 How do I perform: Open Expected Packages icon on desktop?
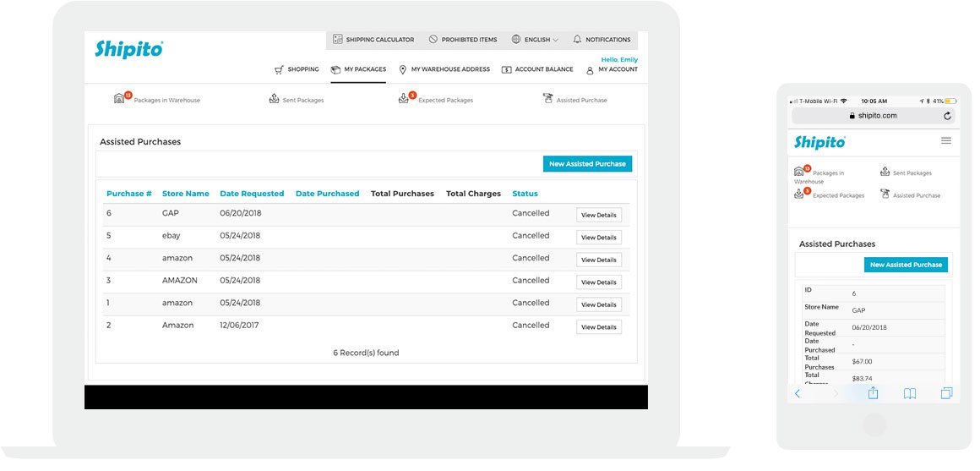(x=404, y=99)
